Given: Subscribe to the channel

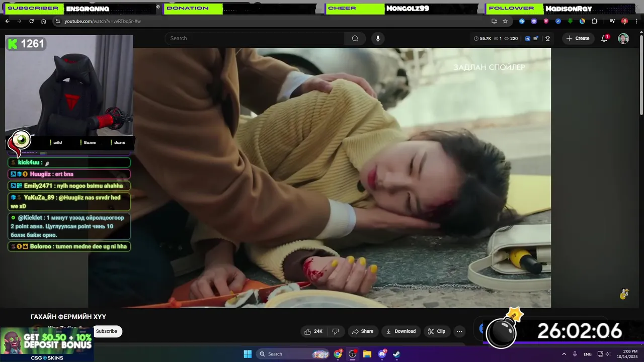Looking at the screenshot, I should pos(107,331).
